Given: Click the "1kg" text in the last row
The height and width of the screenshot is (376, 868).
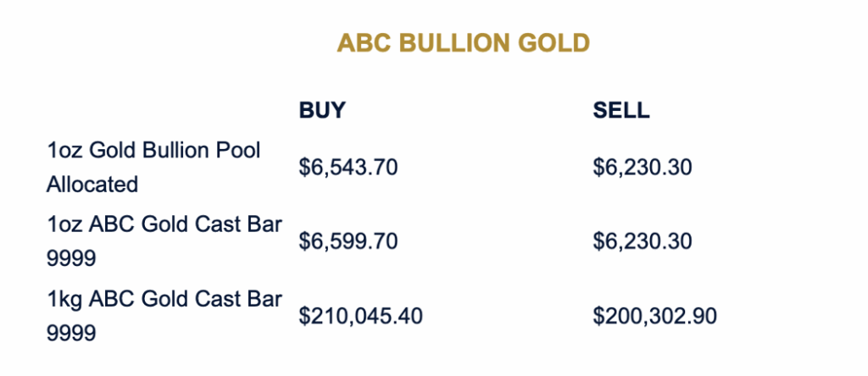Looking at the screenshot, I should click(65, 298).
